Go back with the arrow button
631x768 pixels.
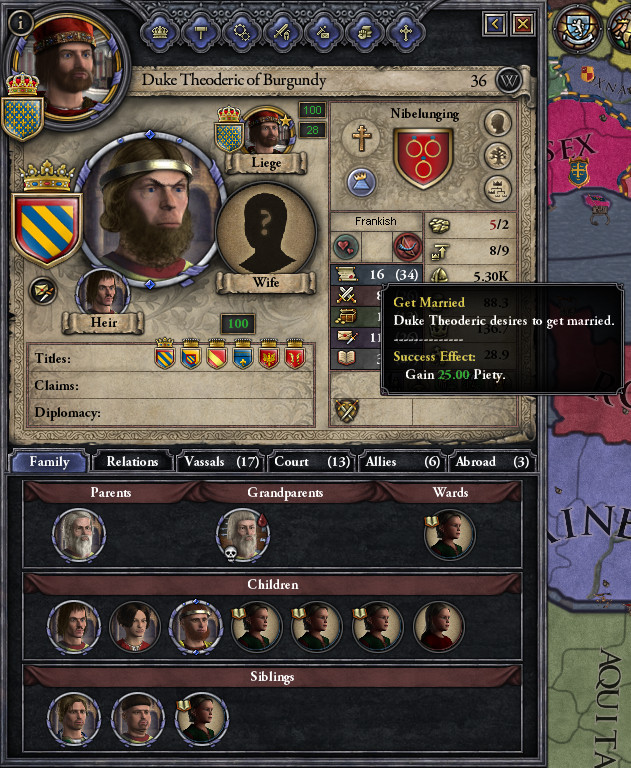[x=494, y=24]
